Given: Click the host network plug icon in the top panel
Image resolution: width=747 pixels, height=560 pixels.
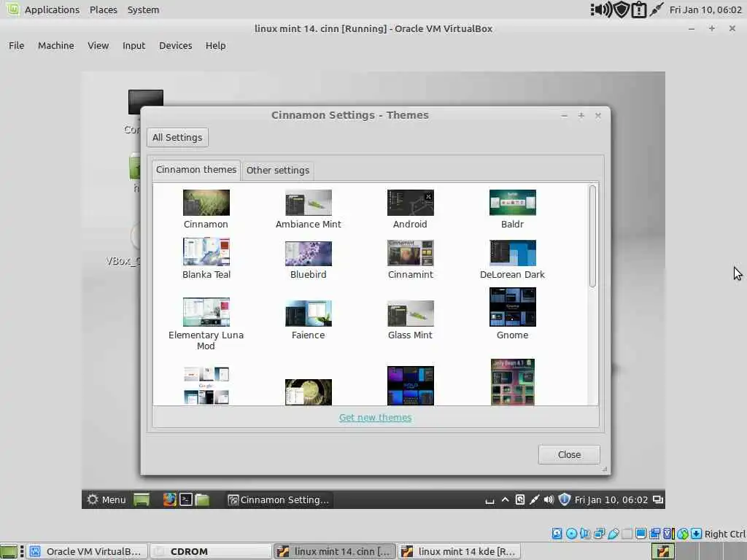Looking at the screenshot, I should pos(657,9).
